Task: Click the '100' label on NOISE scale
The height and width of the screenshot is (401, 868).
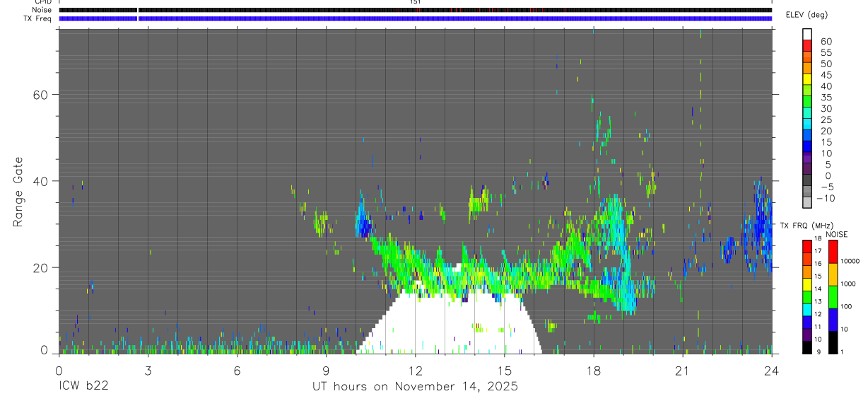Action: tap(846, 307)
